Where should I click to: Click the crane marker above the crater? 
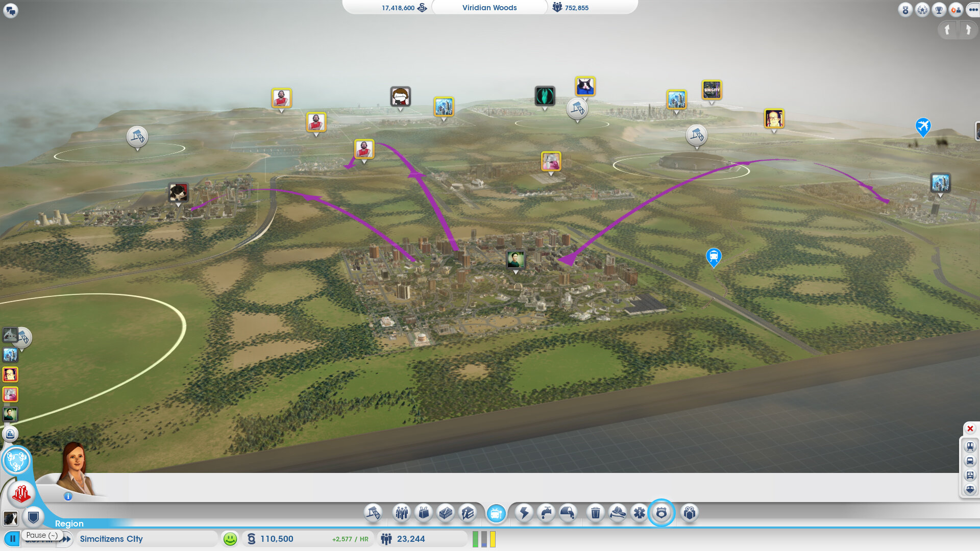click(697, 135)
